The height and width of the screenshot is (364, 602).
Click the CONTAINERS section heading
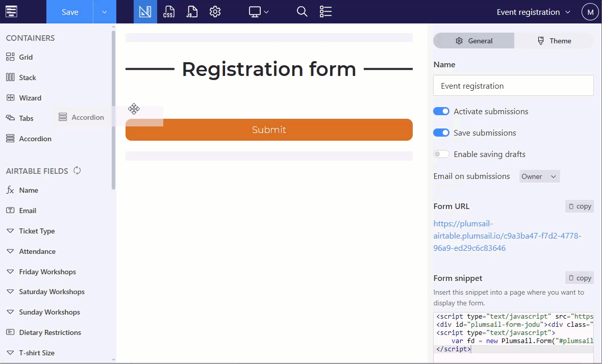(30, 38)
